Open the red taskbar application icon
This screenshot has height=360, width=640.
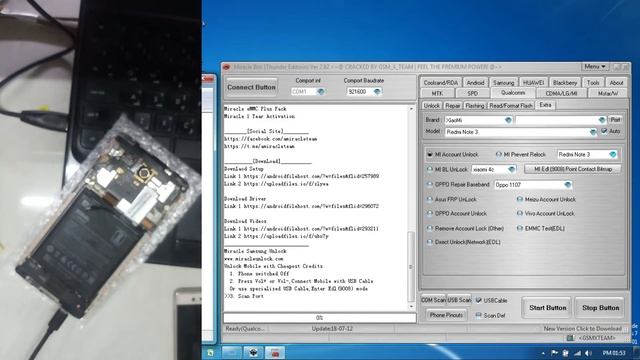(x=275, y=353)
